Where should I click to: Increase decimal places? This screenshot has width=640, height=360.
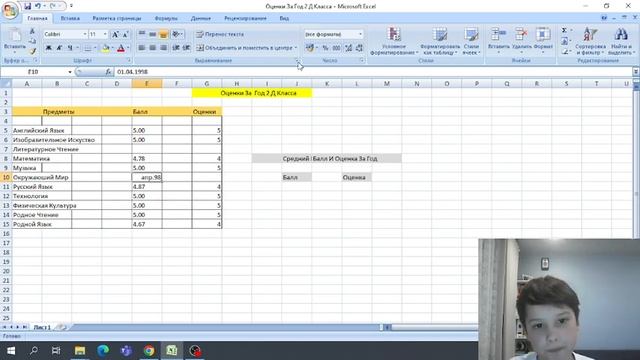pos(348,48)
